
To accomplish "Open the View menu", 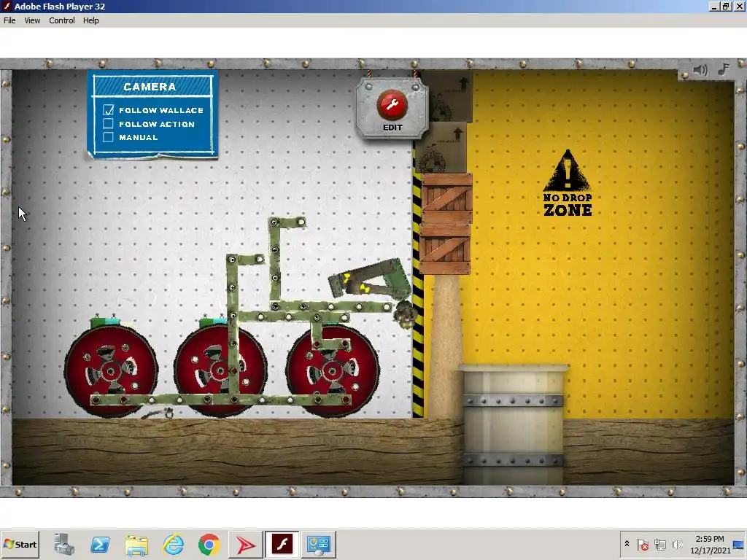I will click(x=32, y=20).
